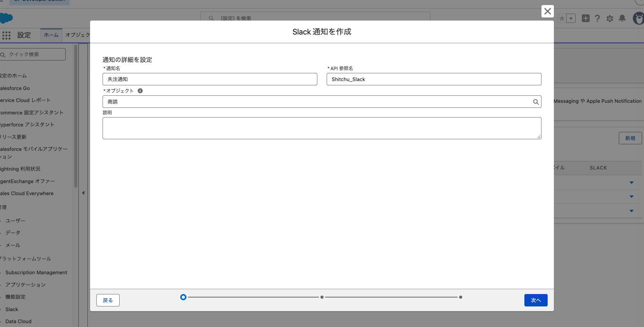
Task: Expand Subscription Management in sidebar
Action: tap(36, 273)
